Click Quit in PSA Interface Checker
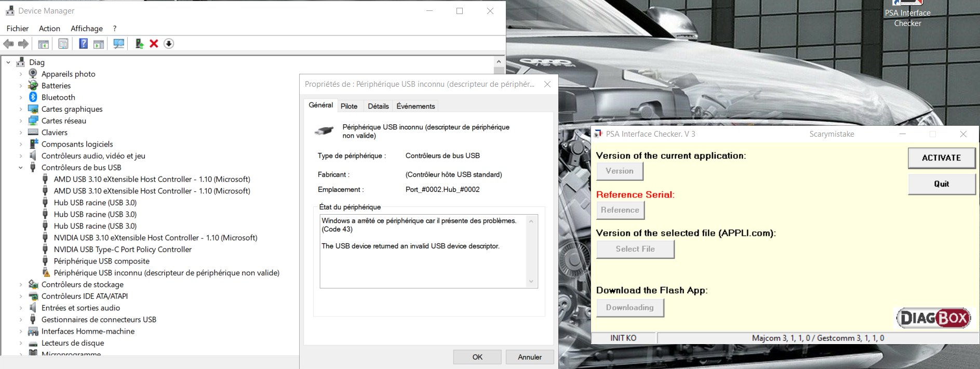Image resolution: width=980 pixels, height=369 pixels. 942,184
